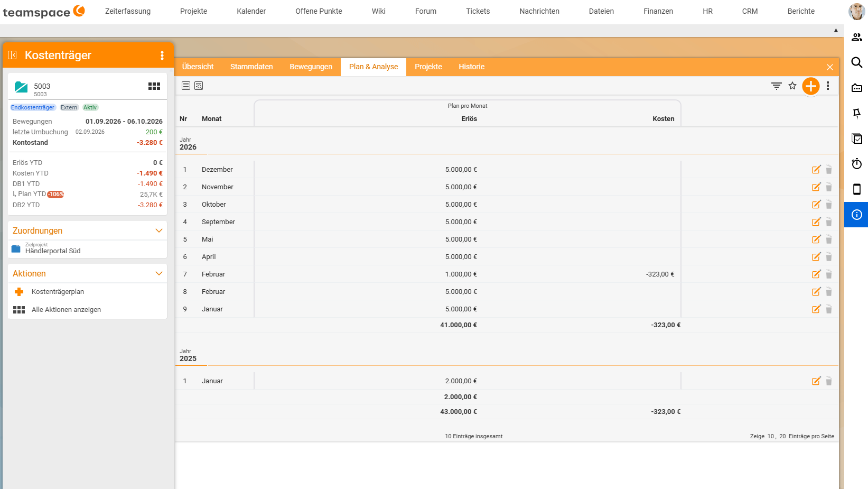The height and width of the screenshot is (489, 868).
Task: Edit the Dezember plan row
Action: (x=816, y=169)
